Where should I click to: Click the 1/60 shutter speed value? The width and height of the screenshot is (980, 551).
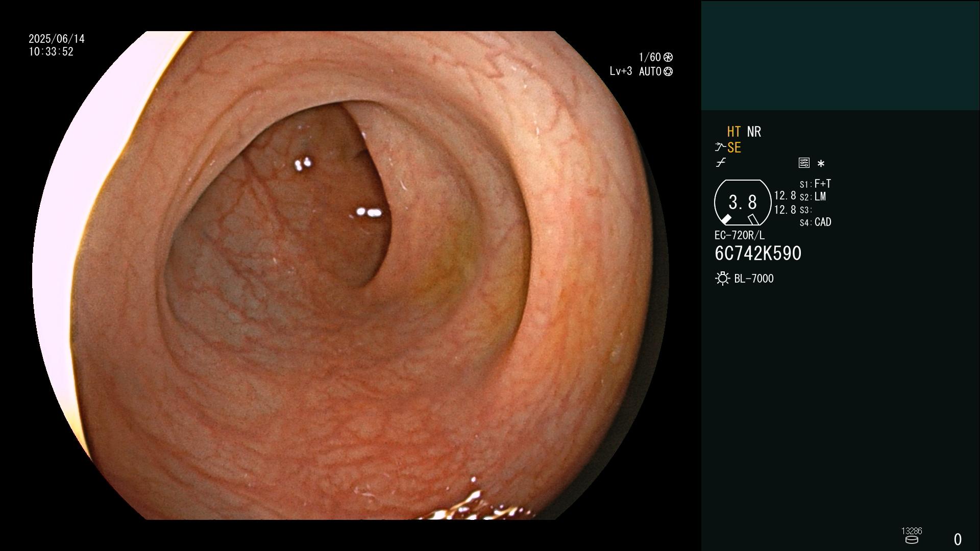[650, 57]
